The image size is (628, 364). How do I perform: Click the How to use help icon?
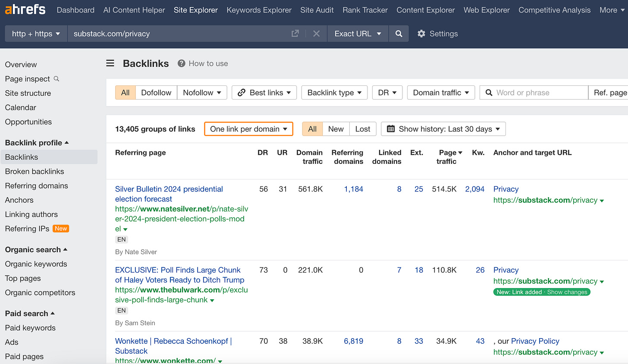182,63
